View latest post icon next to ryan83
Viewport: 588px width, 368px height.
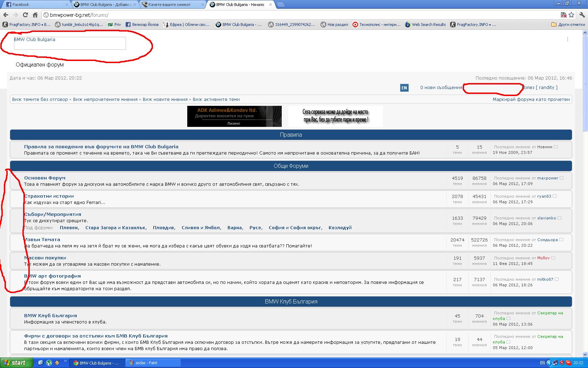[x=554, y=196]
